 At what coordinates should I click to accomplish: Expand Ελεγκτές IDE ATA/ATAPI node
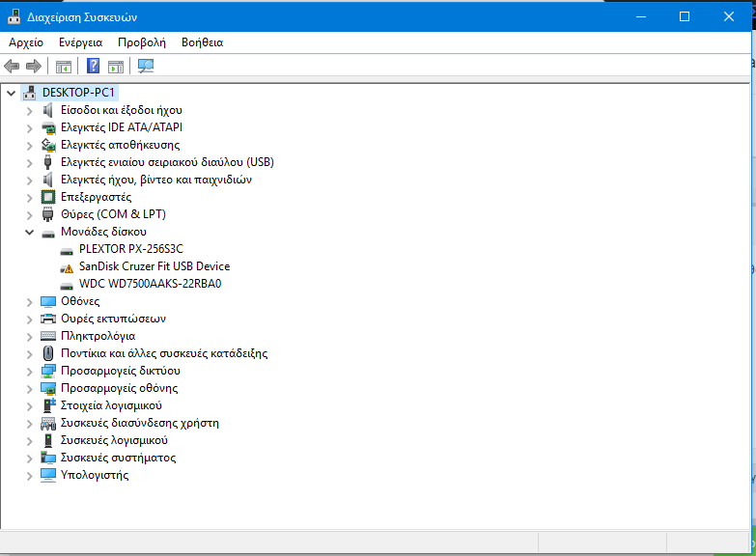point(29,128)
